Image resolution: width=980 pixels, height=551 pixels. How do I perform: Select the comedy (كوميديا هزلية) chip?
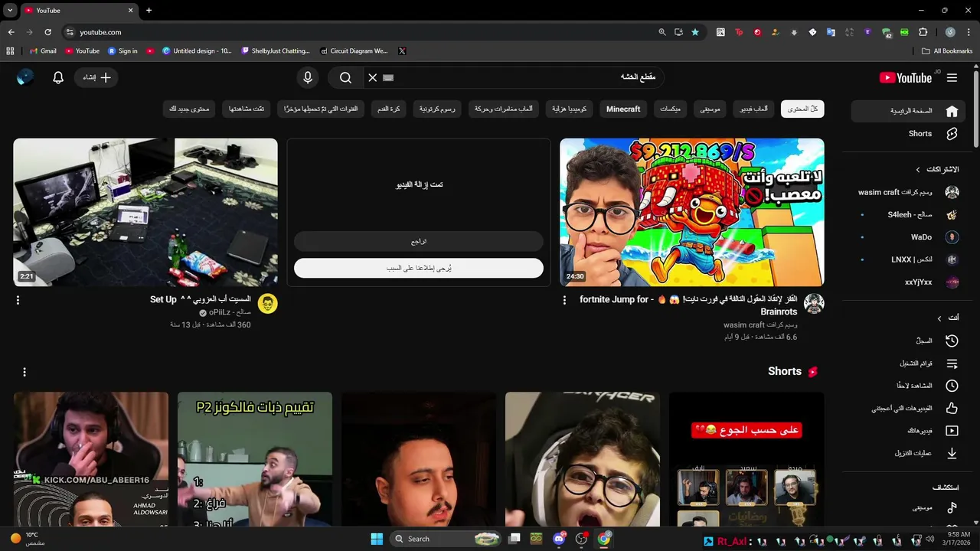570,109
